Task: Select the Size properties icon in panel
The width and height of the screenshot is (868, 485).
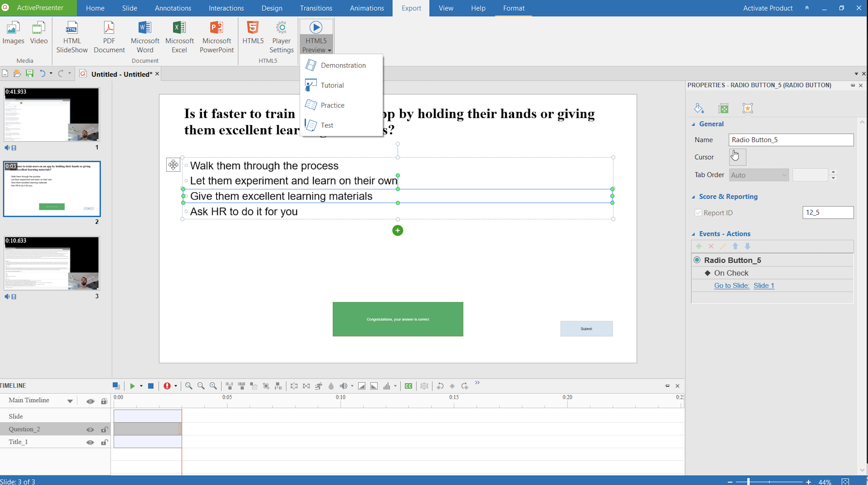Action: [x=723, y=108]
